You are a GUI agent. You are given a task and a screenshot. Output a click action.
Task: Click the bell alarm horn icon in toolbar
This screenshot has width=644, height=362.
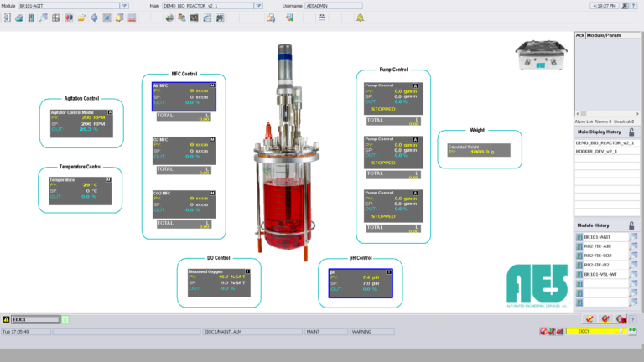[x=360, y=18]
